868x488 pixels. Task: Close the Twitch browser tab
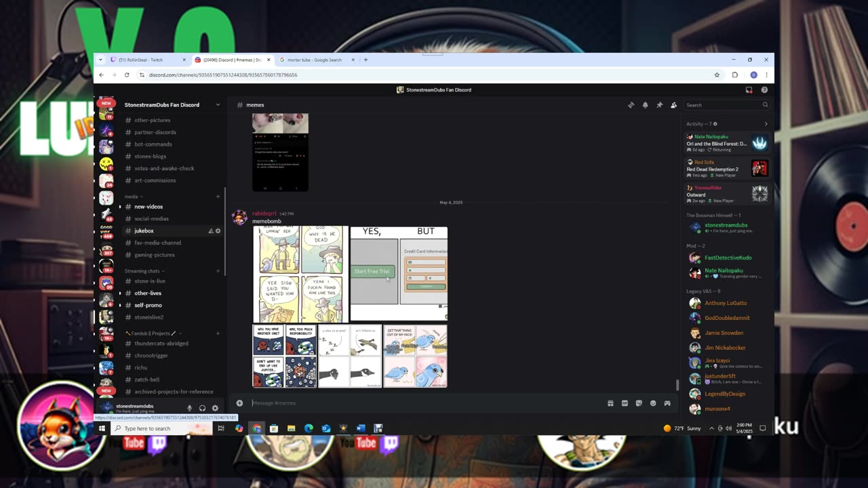pyautogui.click(x=184, y=60)
